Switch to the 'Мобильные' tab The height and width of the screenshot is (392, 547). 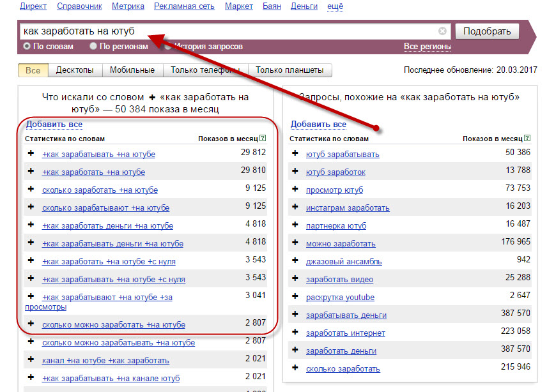[x=132, y=70]
